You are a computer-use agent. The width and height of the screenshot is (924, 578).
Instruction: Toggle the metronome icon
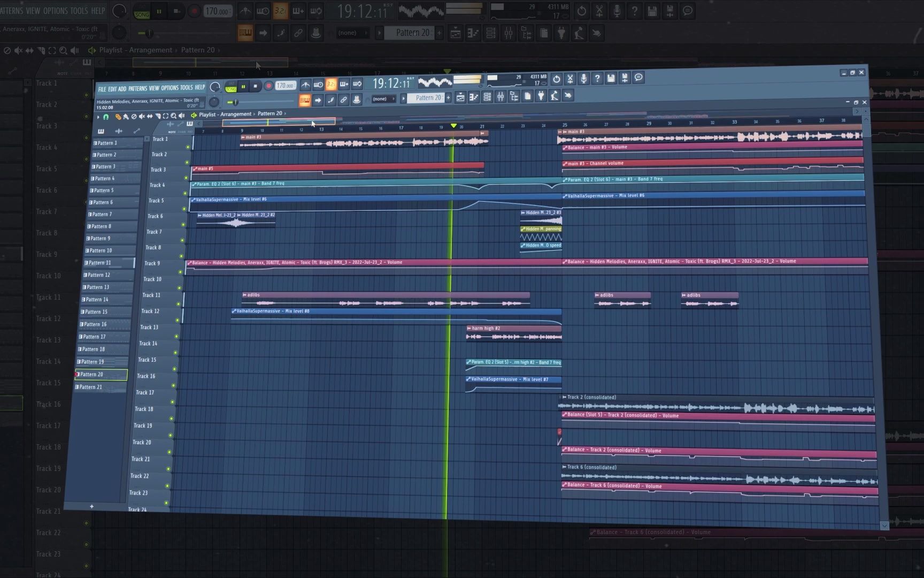(x=305, y=84)
